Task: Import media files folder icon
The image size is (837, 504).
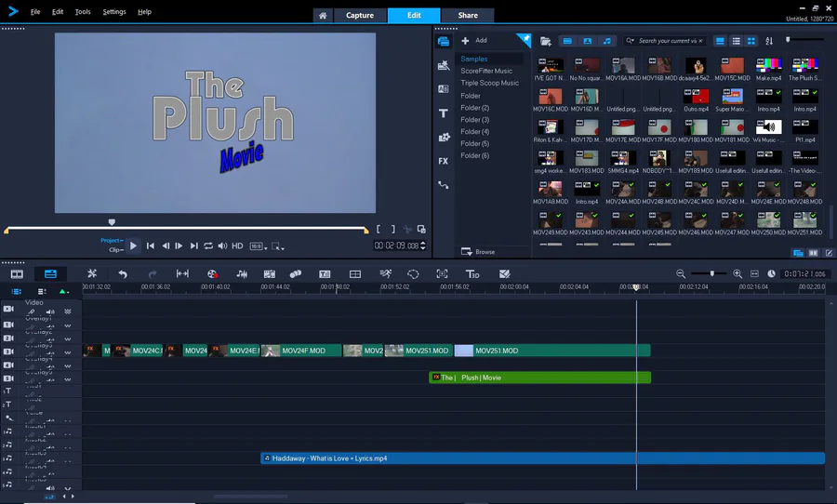Action: 546,41
